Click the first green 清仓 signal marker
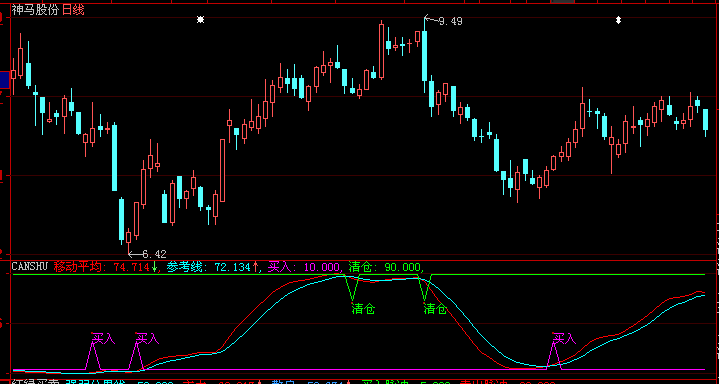This screenshot has height=384, width=719. tap(363, 309)
